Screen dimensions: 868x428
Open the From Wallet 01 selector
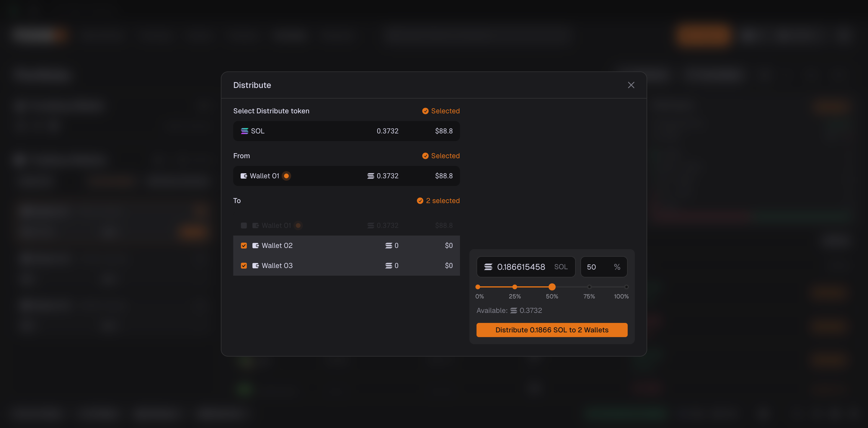click(346, 176)
